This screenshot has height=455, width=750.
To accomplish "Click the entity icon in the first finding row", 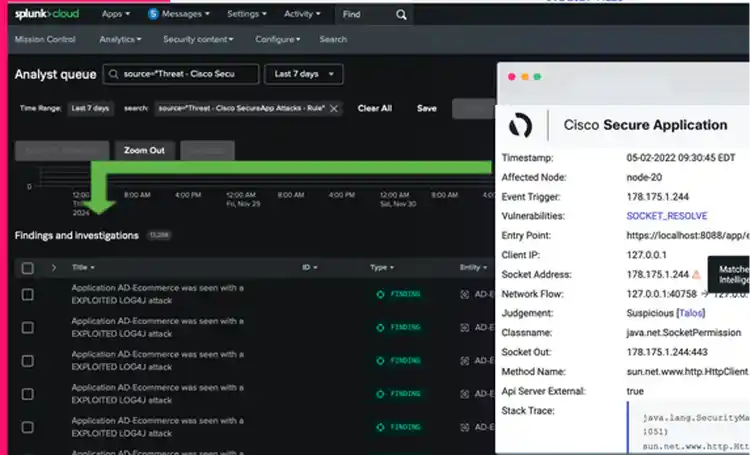I will [x=464, y=294].
